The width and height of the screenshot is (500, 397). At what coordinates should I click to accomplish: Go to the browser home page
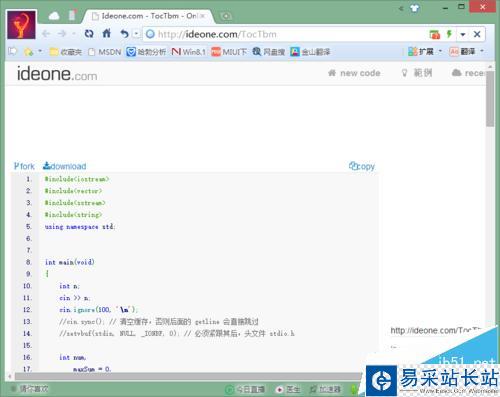pos(107,33)
